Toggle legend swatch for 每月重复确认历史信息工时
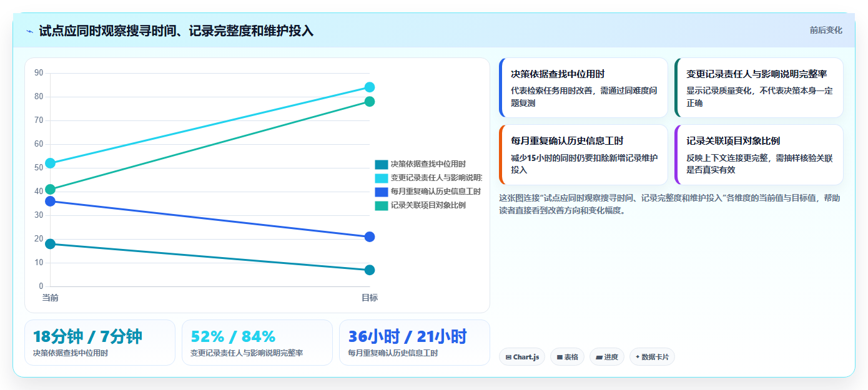The image size is (868, 390). pyautogui.click(x=381, y=192)
